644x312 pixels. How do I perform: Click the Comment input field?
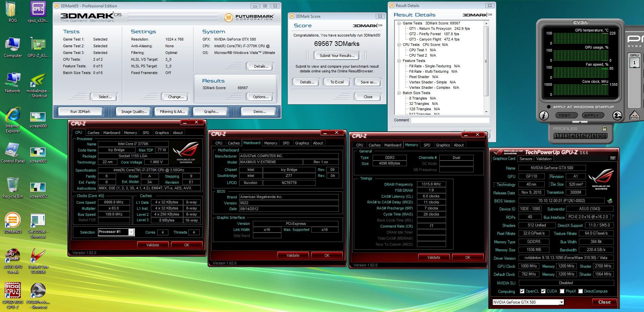[449, 120]
